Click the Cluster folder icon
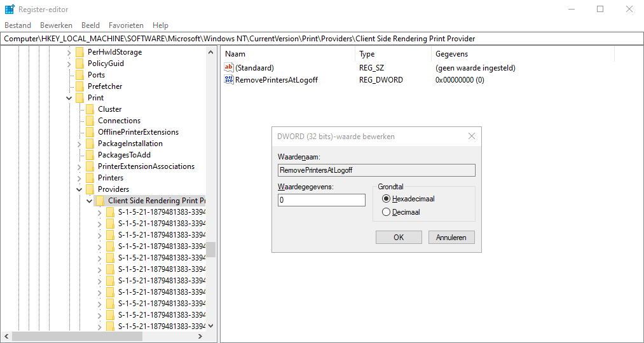This screenshot has width=644, height=343. [90, 109]
